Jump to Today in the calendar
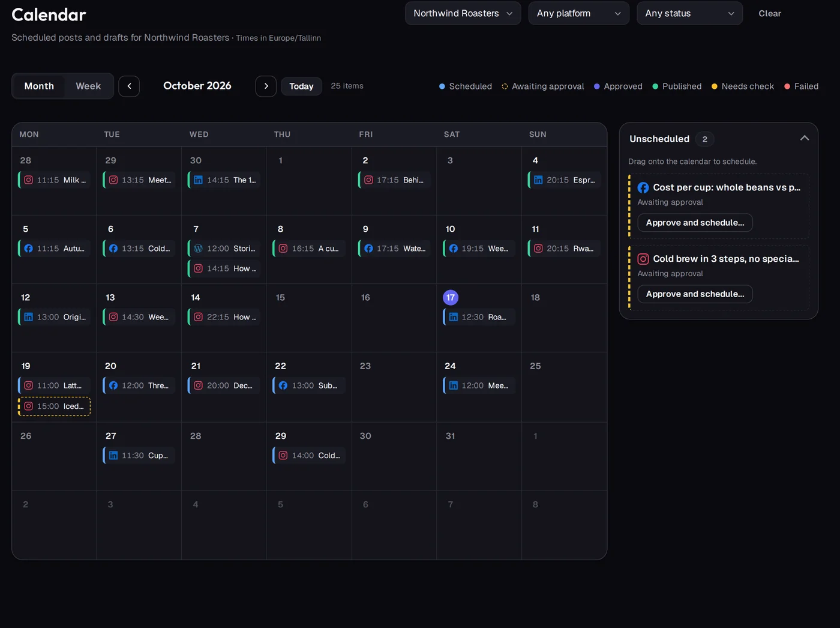This screenshot has height=628, width=840. point(301,86)
